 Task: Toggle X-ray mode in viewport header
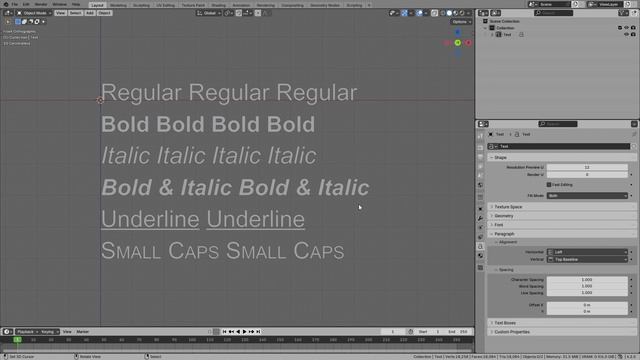pos(434,13)
